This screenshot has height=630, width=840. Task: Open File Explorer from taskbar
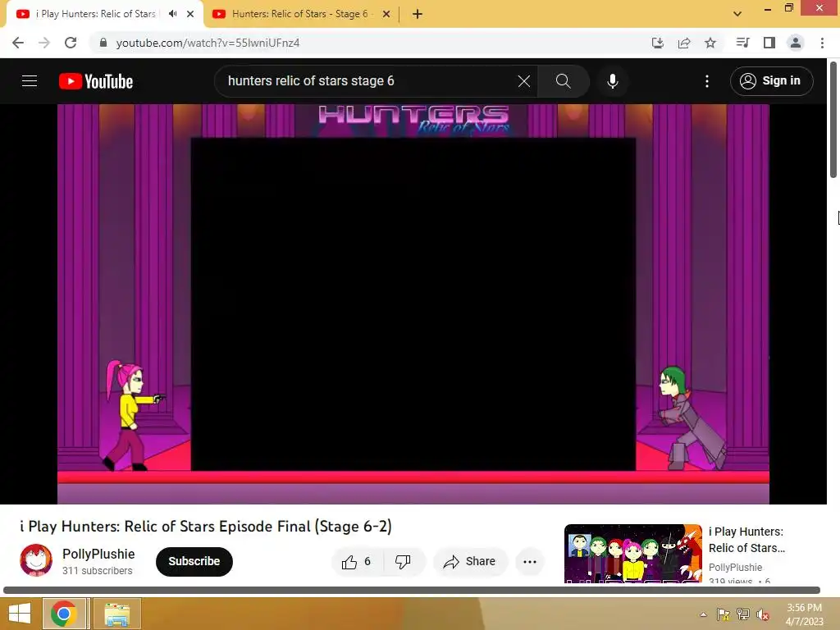(116, 614)
